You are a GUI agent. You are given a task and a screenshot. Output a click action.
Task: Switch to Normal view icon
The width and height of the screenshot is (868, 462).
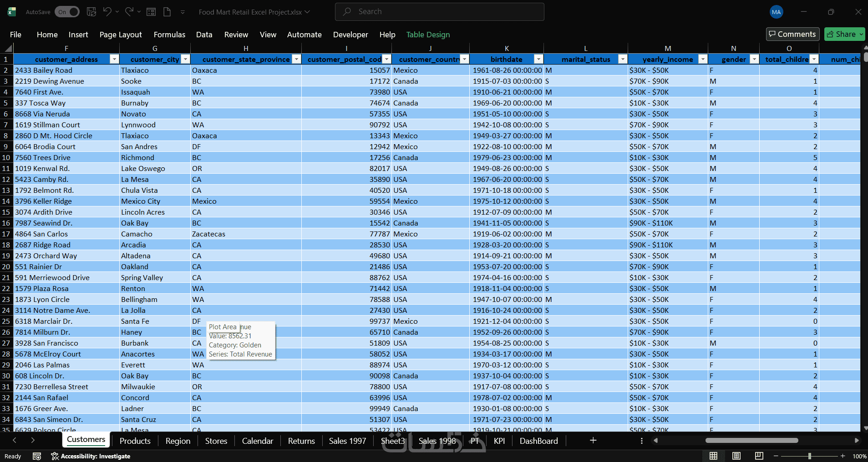[714, 456]
